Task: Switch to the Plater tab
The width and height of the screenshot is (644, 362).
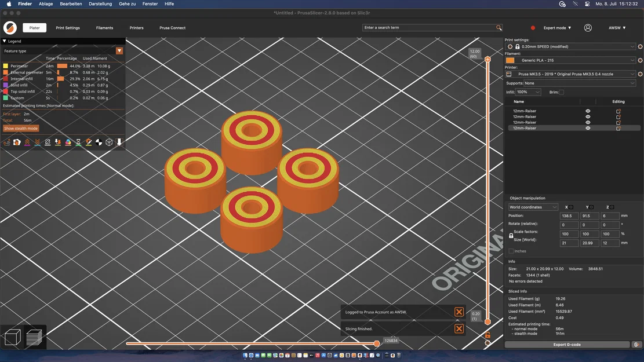Action: (x=35, y=28)
